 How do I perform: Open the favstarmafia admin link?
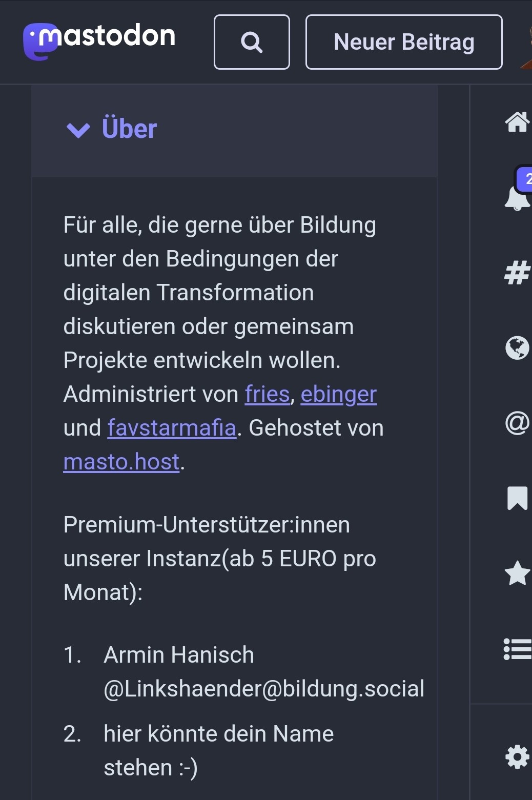click(x=172, y=428)
